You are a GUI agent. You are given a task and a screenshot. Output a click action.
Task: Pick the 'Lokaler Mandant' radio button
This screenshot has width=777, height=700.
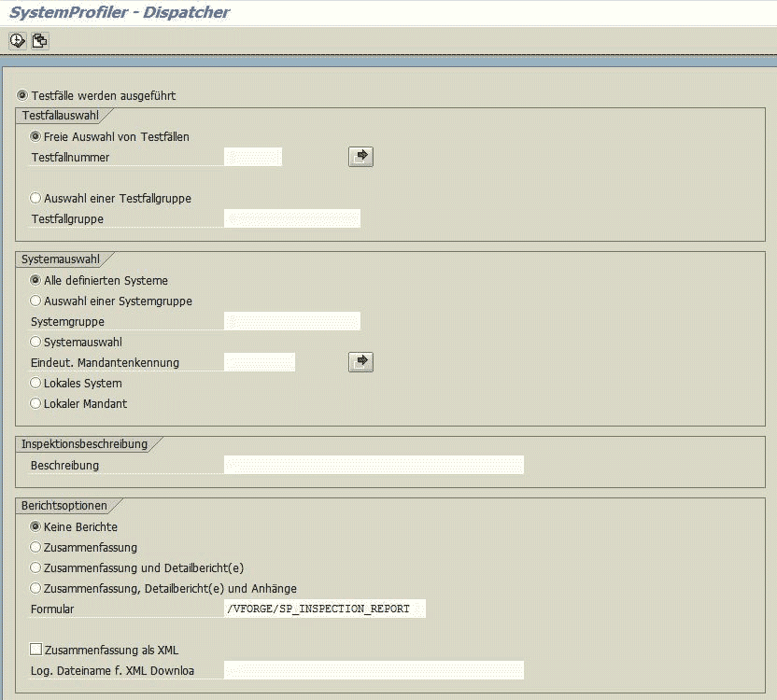click(x=35, y=403)
